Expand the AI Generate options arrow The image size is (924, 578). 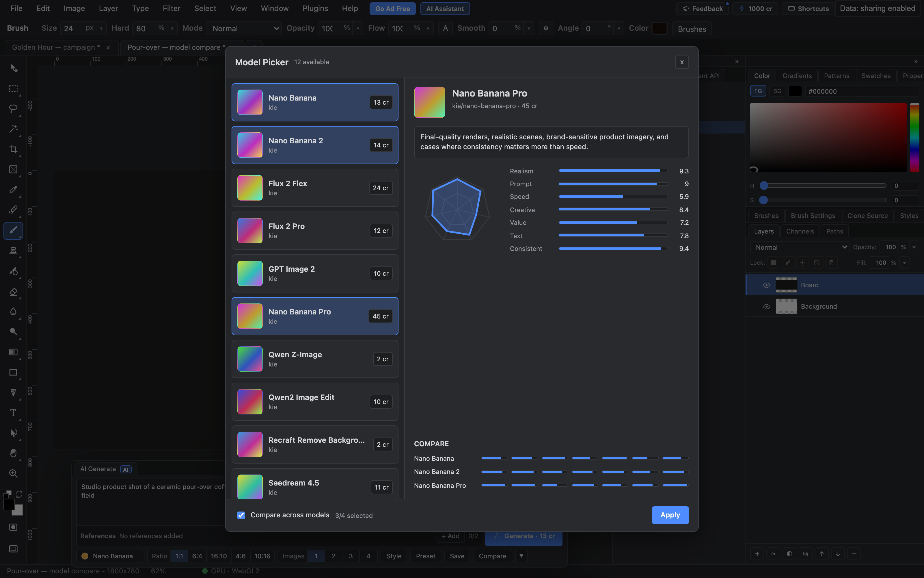[521, 556]
